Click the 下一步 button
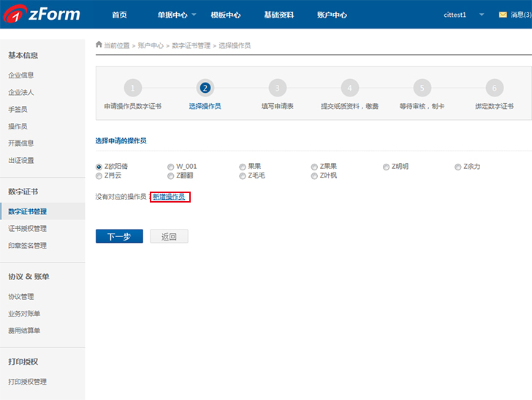The width and height of the screenshot is (532, 400). pyautogui.click(x=119, y=236)
